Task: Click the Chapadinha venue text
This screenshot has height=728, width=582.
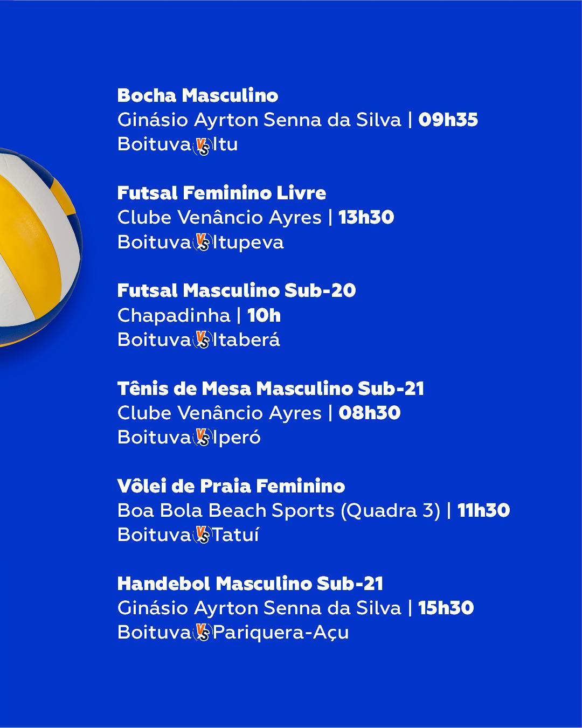Action: tap(174, 315)
